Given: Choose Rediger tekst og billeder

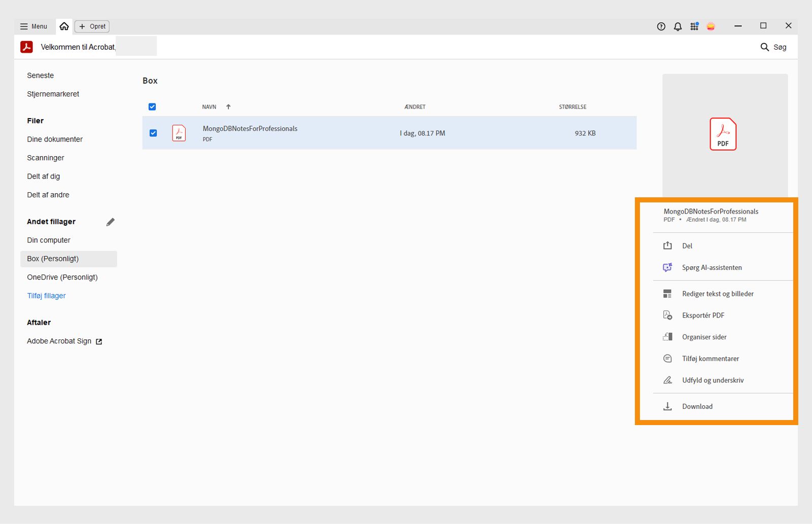Looking at the screenshot, I should click(718, 294).
